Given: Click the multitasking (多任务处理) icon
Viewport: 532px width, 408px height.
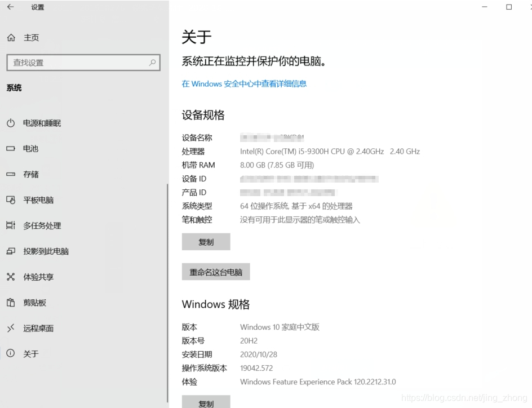Looking at the screenshot, I should (x=11, y=225).
